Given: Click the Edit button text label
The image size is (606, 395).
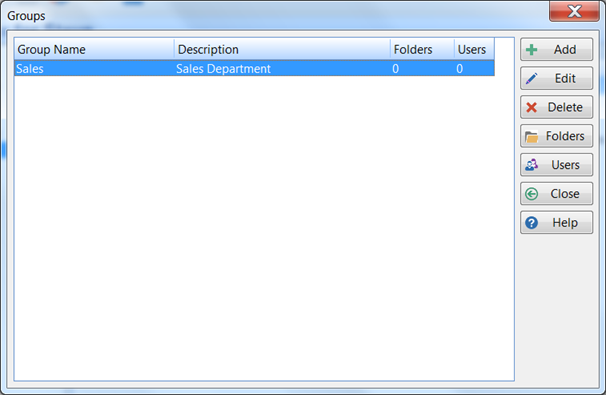Looking at the screenshot, I should coord(565,78).
